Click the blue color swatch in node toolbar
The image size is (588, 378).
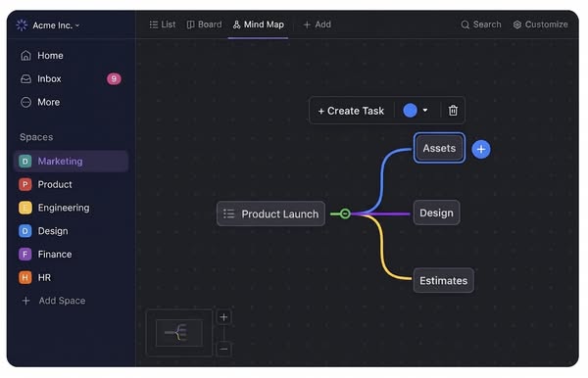coord(410,111)
